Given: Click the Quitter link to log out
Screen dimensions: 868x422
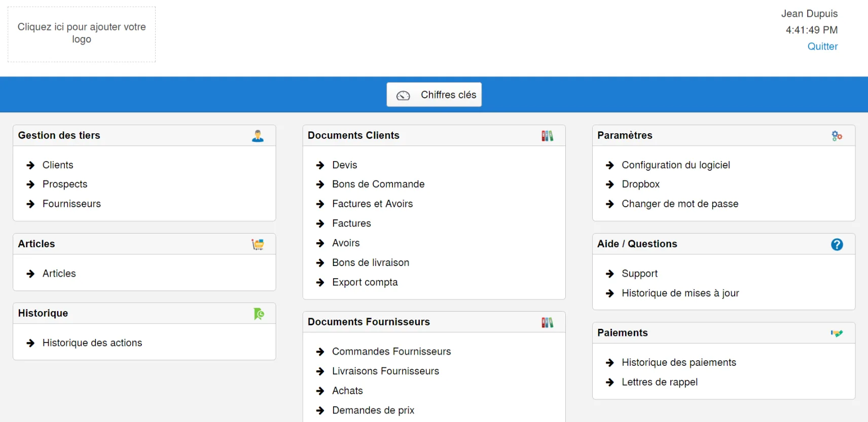Looking at the screenshot, I should pos(822,46).
